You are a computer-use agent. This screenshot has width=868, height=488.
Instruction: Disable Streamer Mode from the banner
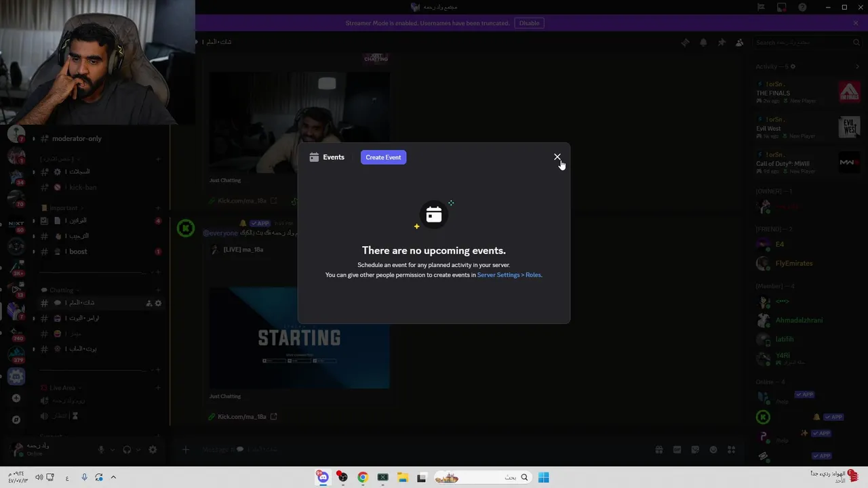click(529, 23)
